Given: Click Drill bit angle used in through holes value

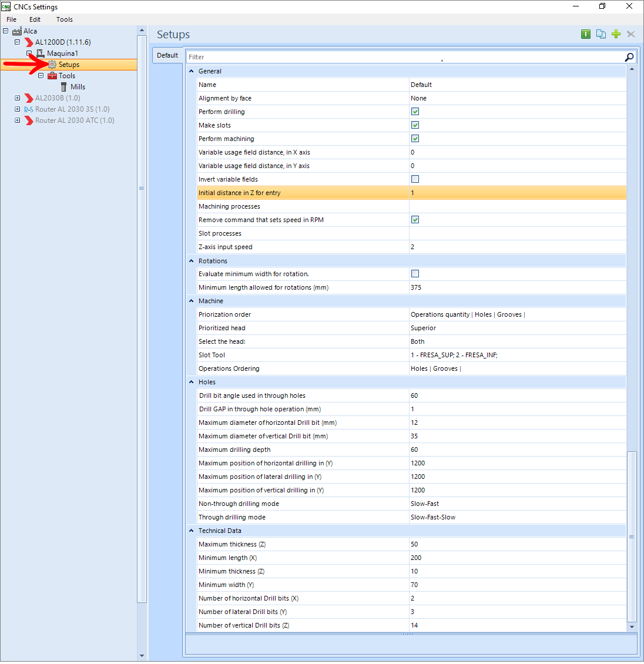Looking at the screenshot, I should [x=414, y=395].
